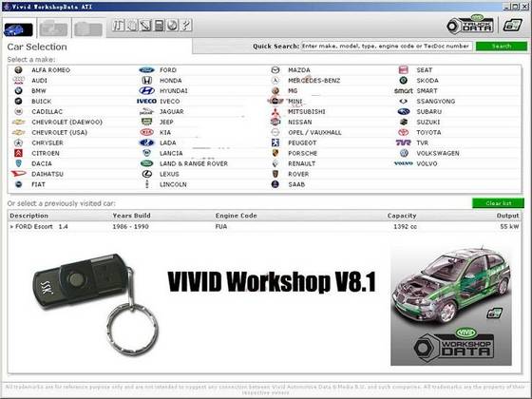The height and width of the screenshot is (399, 532).
Task: Select the Porsche crest logo
Action: click(275, 153)
